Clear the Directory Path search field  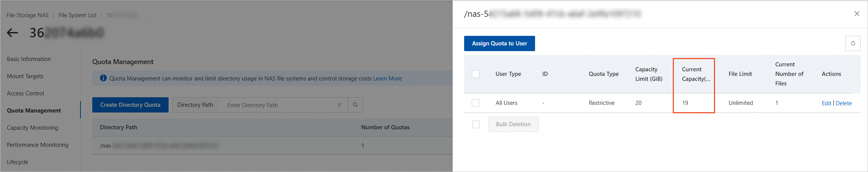339,105
